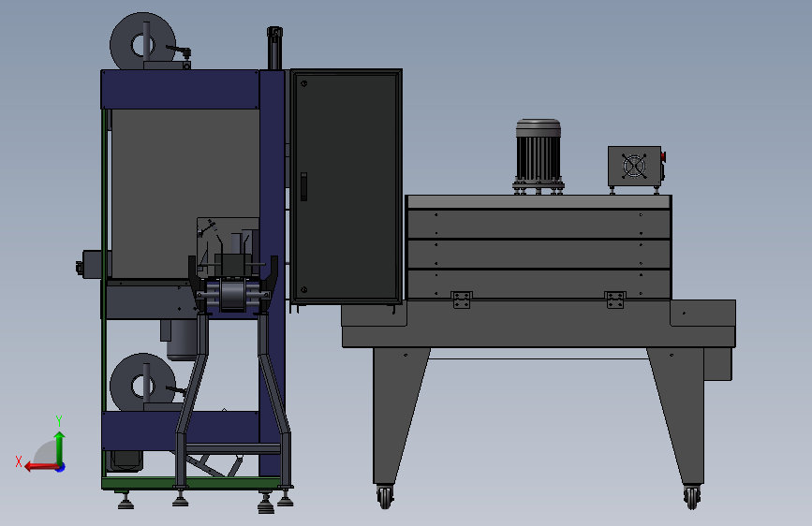Select the lower film roll near the base
The height and width of the screenshot is (526, 812).
click(x=141, y=382)
